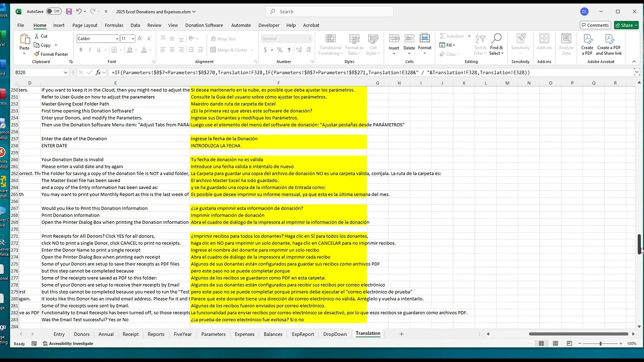Click the Undo arrow icon
Viewport: 644px width, 362px height.
point(79,12)
